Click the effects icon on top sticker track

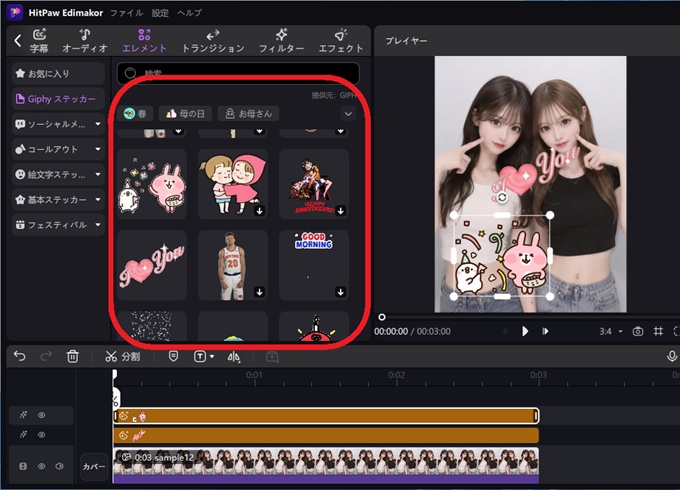pos(23,415)
